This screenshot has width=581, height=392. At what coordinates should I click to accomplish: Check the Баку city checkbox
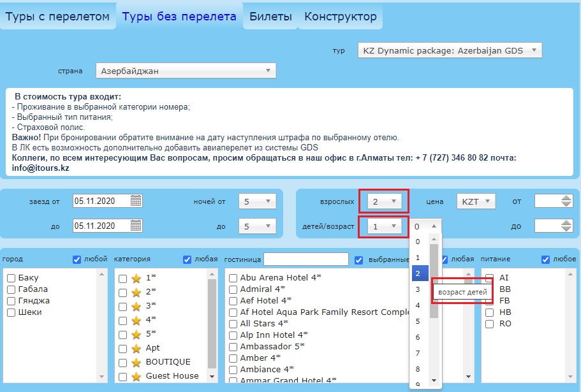tap(11, 279)
